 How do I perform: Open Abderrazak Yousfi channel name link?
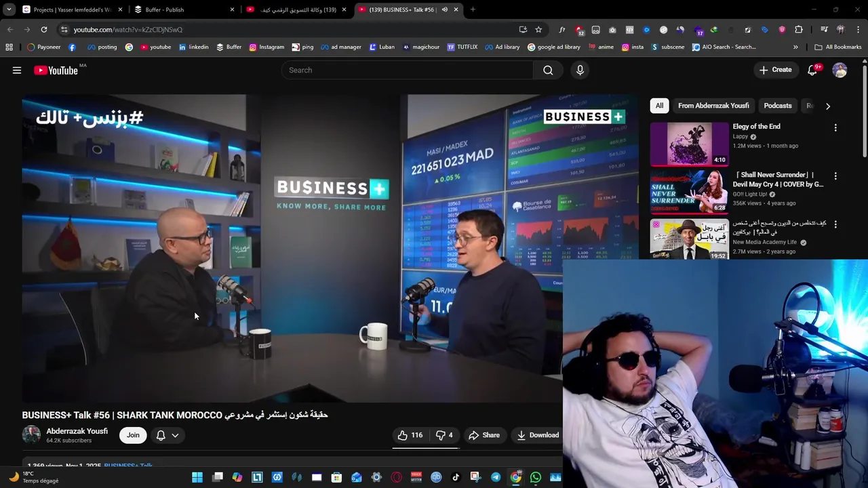point(77,431)
